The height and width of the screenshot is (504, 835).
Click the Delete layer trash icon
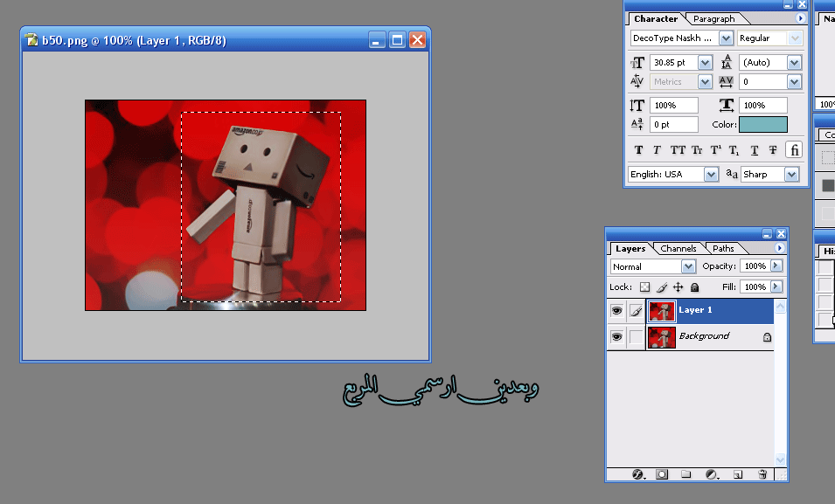[762, 474]
